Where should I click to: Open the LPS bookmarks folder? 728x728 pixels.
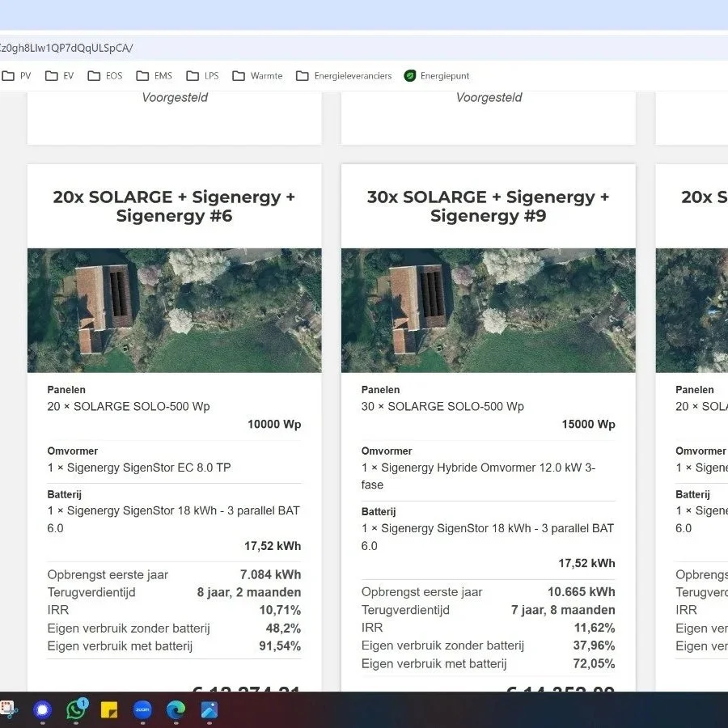click(x=202, y=76)
